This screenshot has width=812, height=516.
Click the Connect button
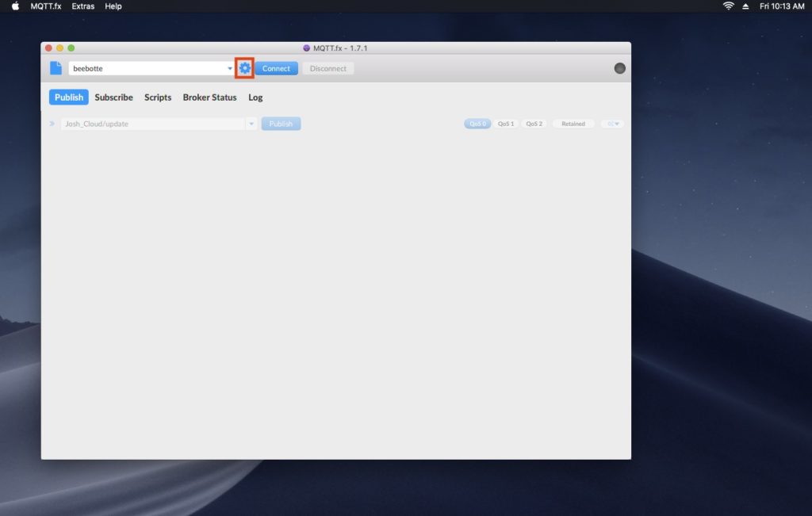(276, 68)
